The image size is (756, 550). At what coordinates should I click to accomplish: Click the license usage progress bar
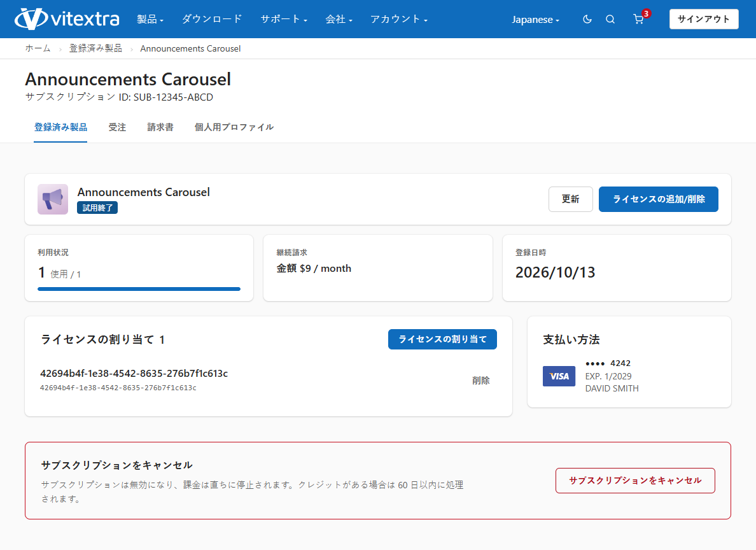pyautogui.click(x=139, y=289)
